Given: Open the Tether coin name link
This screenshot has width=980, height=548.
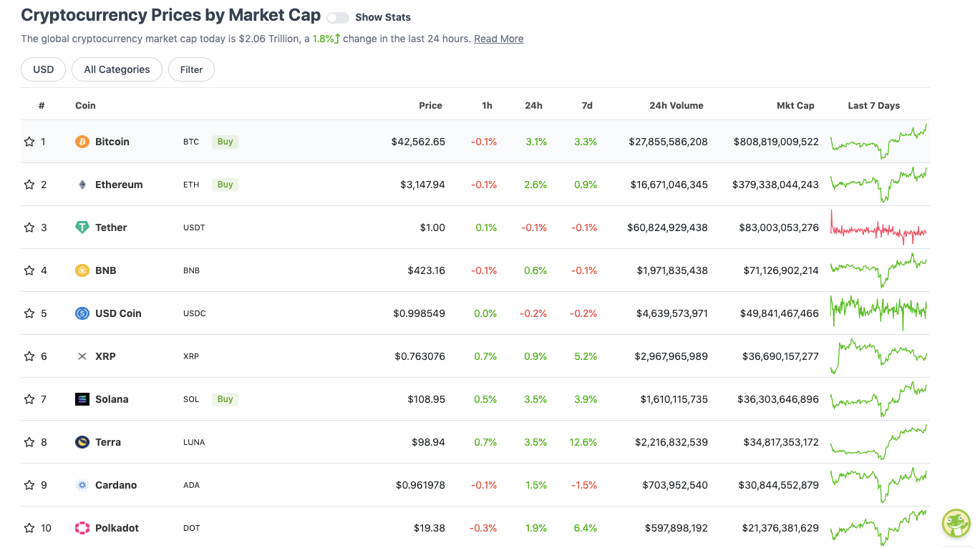Looking at the screenshot, I should click(x=111, y=227).
